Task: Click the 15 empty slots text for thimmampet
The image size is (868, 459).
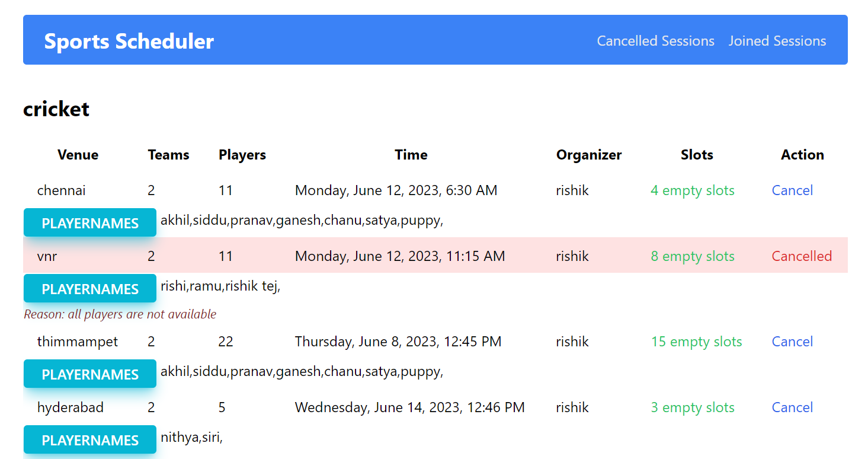Action: (696, 341)
